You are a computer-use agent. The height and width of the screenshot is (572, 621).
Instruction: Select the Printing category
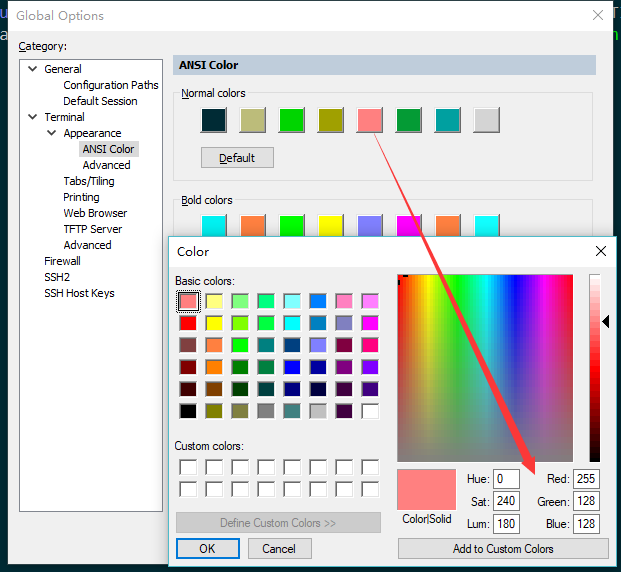(81, 197)
